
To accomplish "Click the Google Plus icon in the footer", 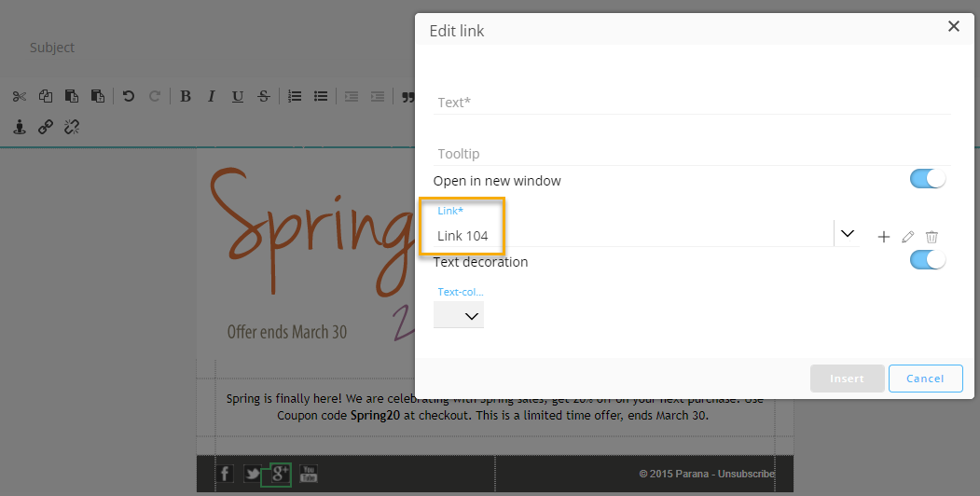I will coord(277,474).
